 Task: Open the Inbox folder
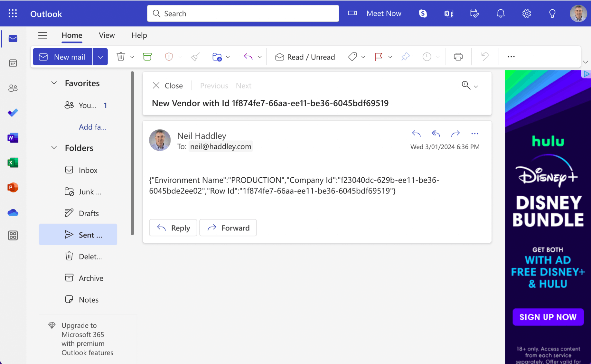(78, 170)
